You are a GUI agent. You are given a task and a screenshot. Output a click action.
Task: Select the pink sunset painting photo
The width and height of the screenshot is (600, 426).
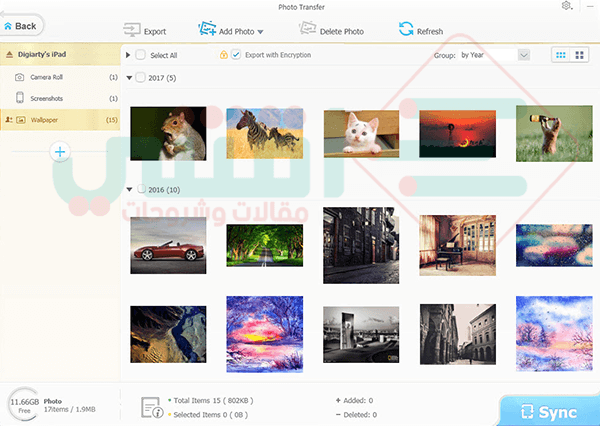click(x=265, y=334)
